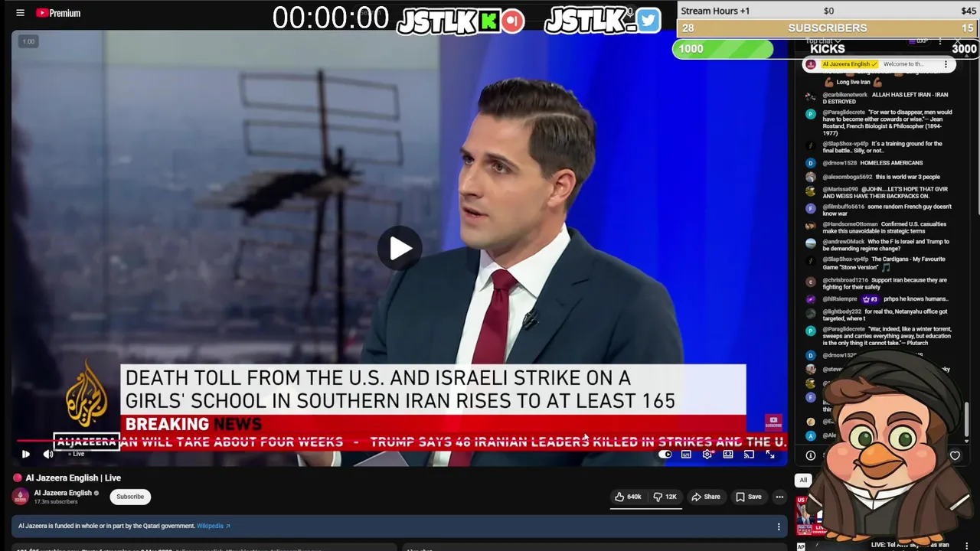Open live chat options menu

(940, 41)
